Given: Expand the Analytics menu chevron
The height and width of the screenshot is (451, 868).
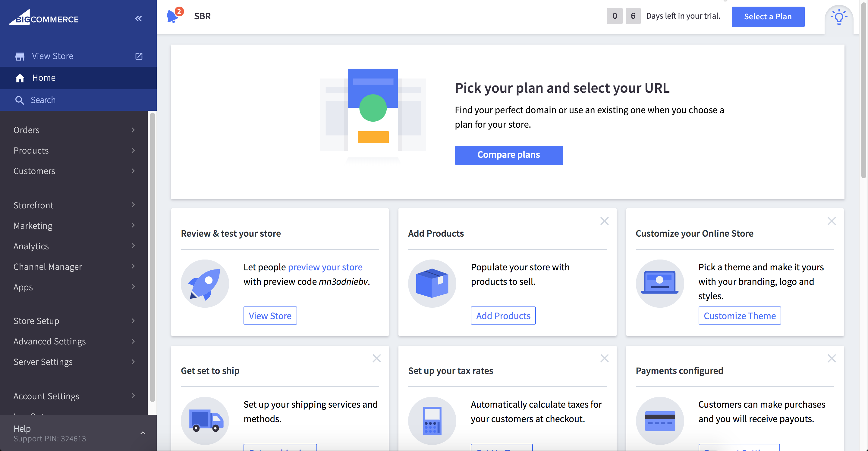Looking at the screenshot, I should pyautogui.click(x=134, y=246).
